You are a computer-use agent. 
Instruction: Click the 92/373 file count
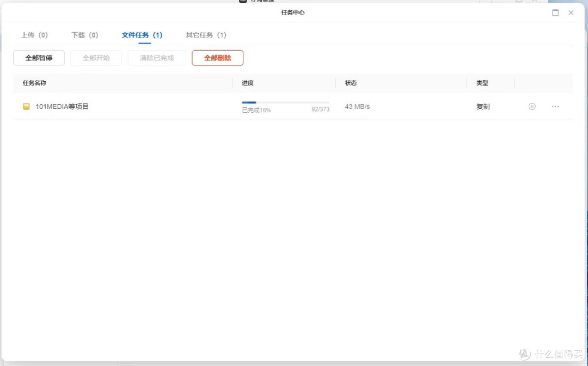[x=320, y=109]
